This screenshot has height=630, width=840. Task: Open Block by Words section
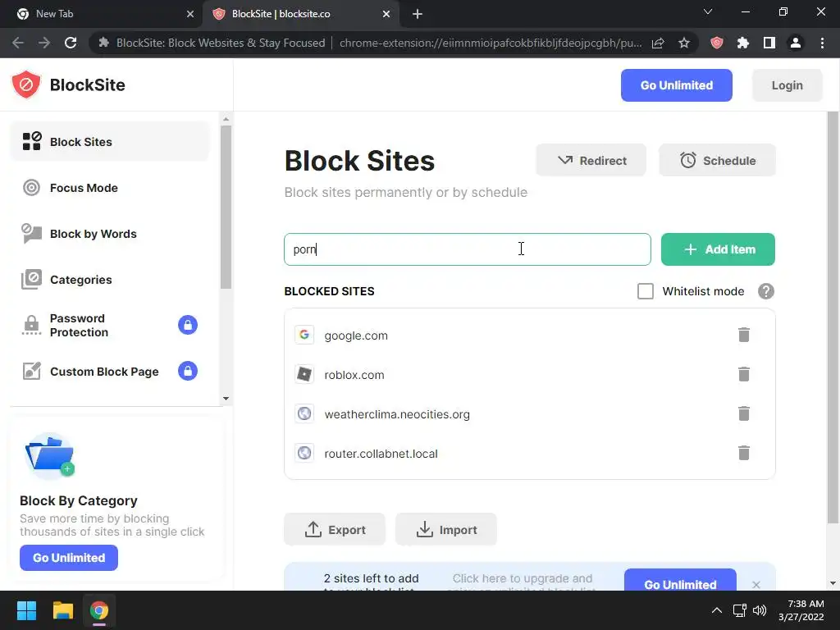coord(110,234)
